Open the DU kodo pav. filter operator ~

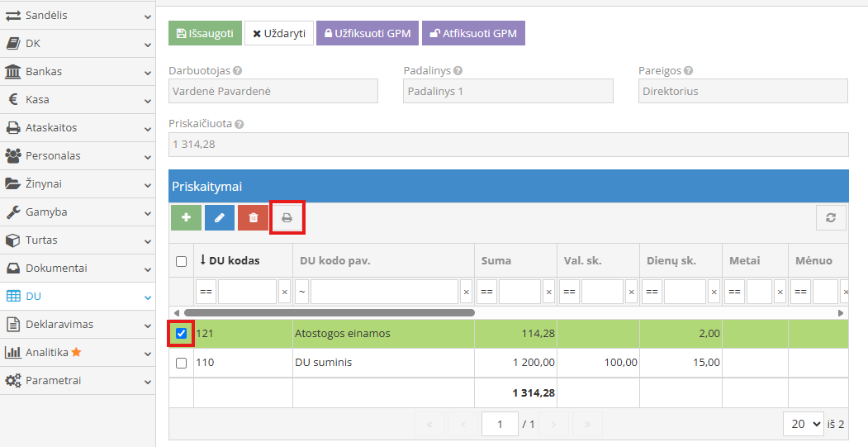(301, 292)
